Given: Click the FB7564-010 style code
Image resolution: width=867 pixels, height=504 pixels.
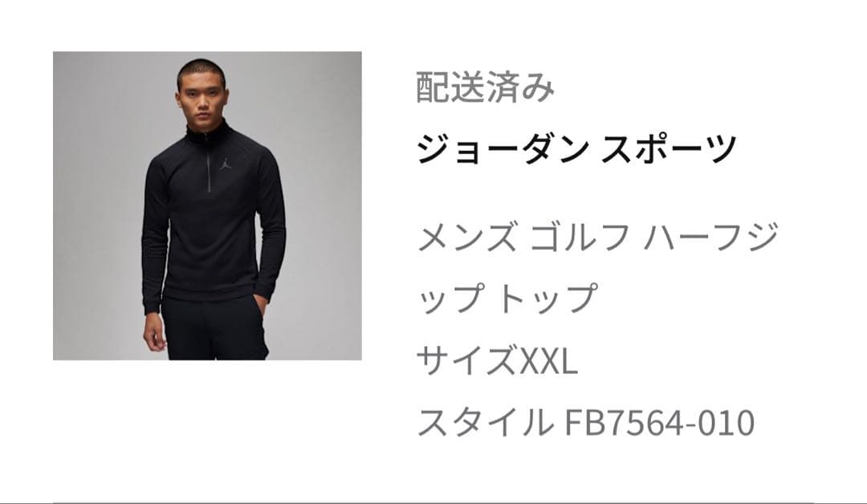Looking at the screenshot, I should point(660,423).
